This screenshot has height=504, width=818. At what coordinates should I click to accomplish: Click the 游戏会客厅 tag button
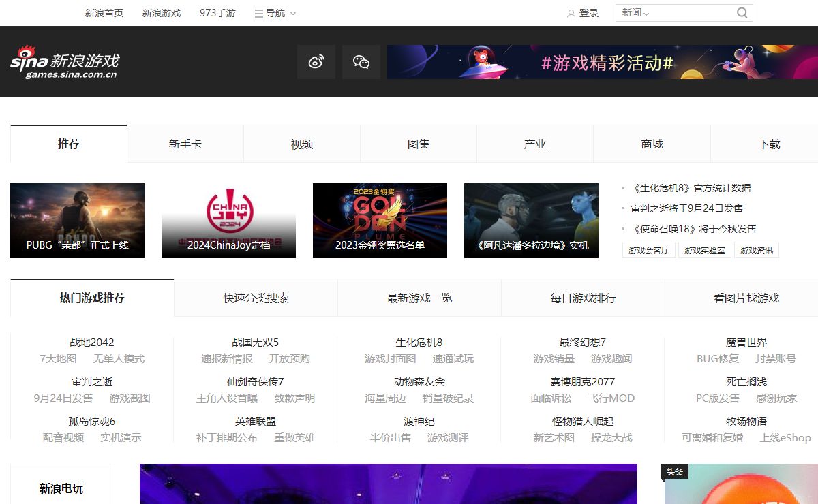coord(648,250)
